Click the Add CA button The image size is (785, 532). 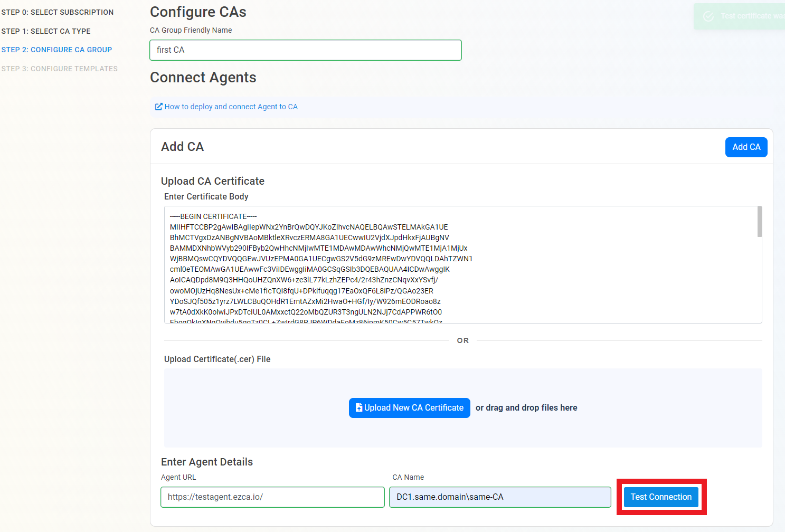click(x=746, y=147)
